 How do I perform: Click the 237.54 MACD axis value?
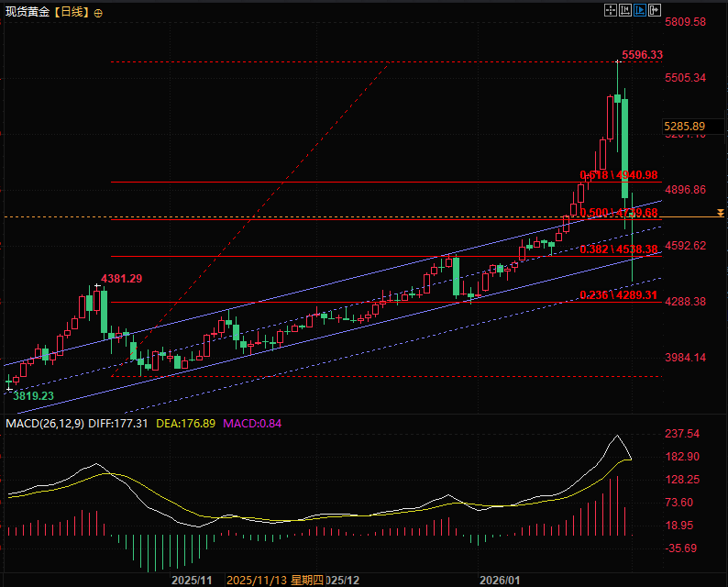point(682,434)
